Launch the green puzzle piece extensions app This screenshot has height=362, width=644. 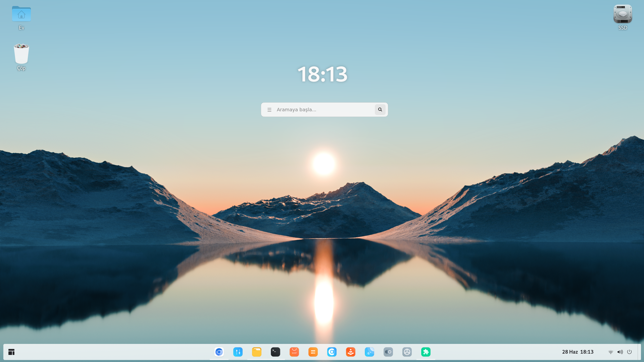pyautogui.click(x=426, y=352)
